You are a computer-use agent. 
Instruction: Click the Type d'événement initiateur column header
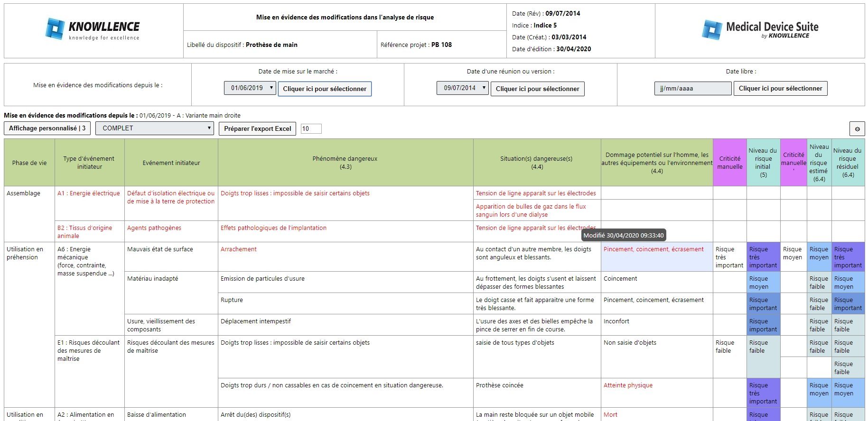click(x=90, y=163)
